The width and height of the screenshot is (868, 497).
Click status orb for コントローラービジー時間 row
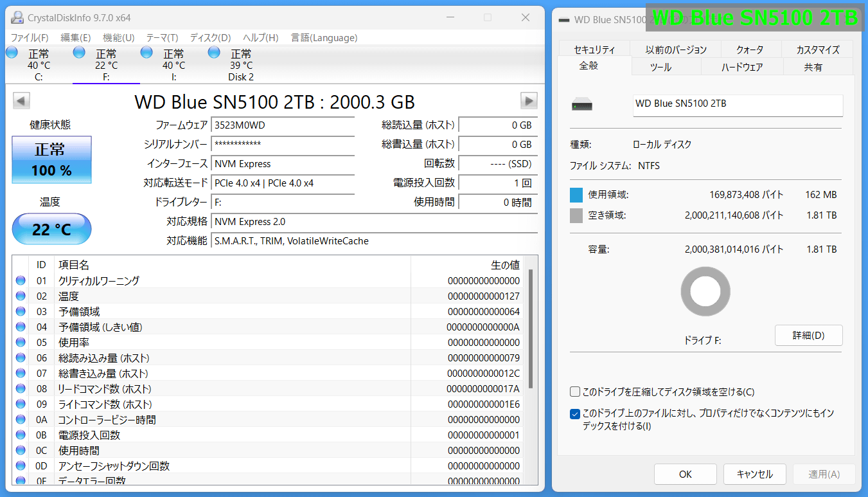click(21, 419)
